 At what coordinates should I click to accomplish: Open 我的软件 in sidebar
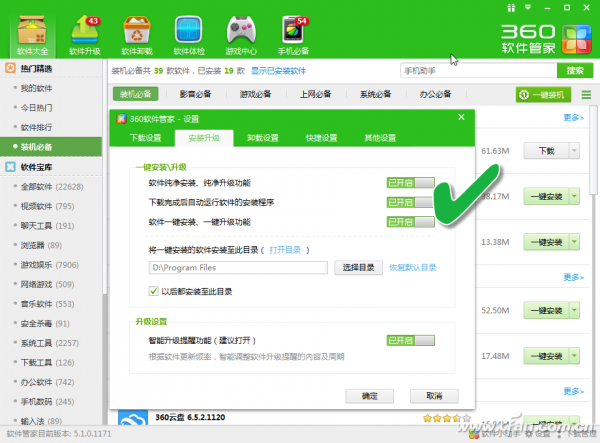click(36, 88)
